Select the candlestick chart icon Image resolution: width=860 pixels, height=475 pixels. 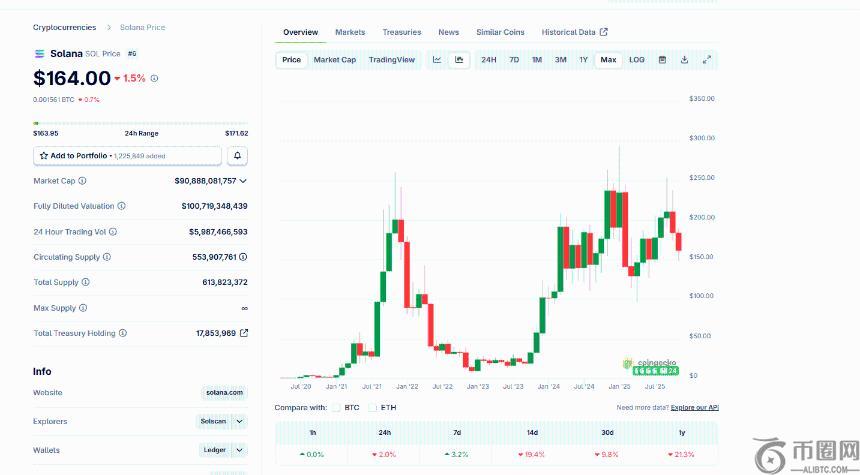[459, 60]
